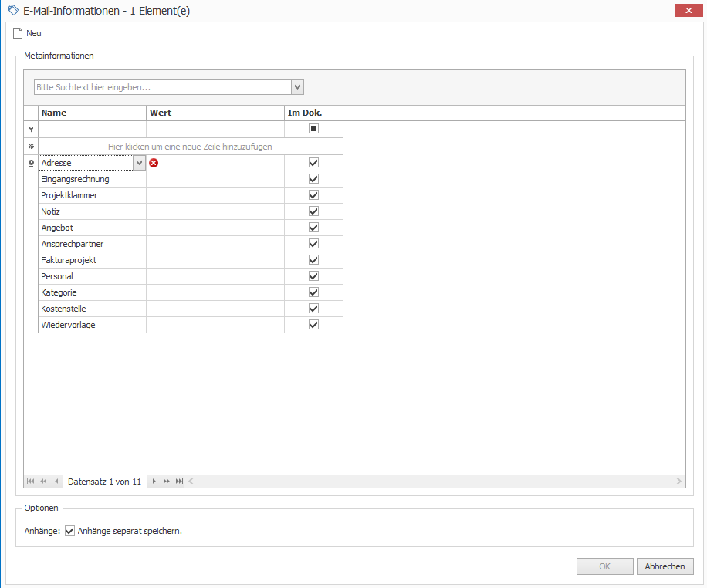Select the Kostenstelle row name cell

pyautogui.click(x=92, y=309)
